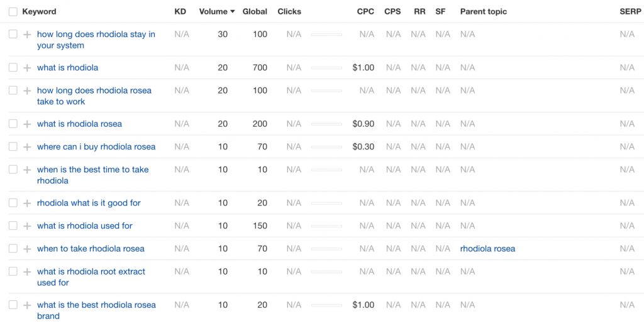Open 'rhodiola rosea' parent topic link
Viewport: 644px width, 326px height.
point(487,249)
